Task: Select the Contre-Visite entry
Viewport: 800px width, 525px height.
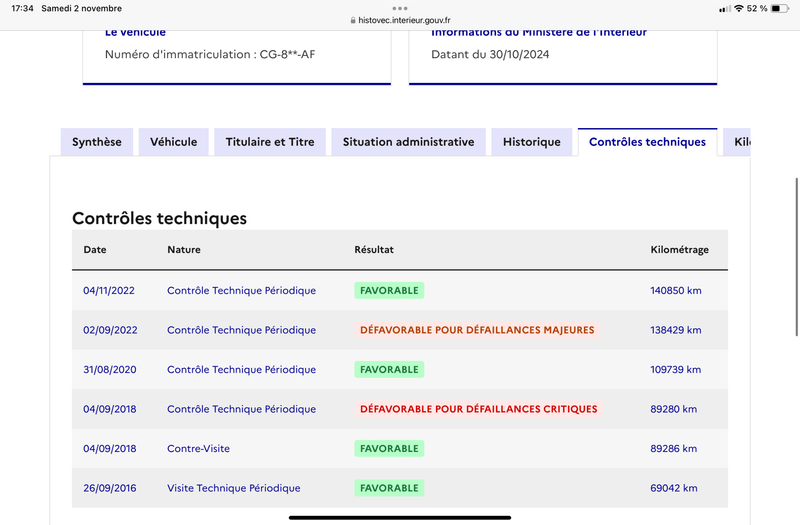Action: pos(198,448)
